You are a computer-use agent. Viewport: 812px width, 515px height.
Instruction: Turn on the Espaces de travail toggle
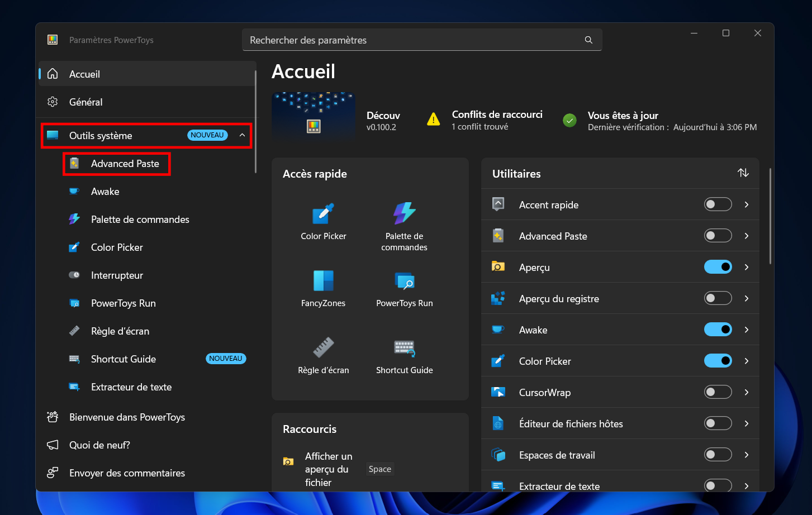point(718,455)
